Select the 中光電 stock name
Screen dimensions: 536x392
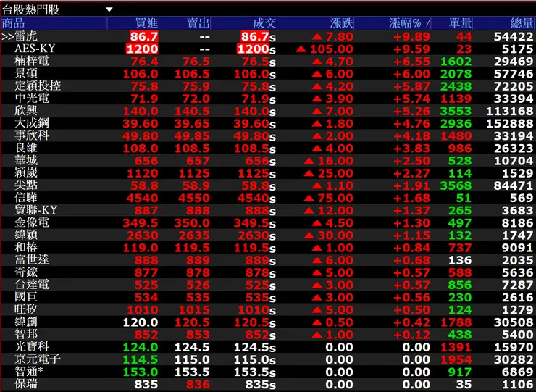pos(32,99)
